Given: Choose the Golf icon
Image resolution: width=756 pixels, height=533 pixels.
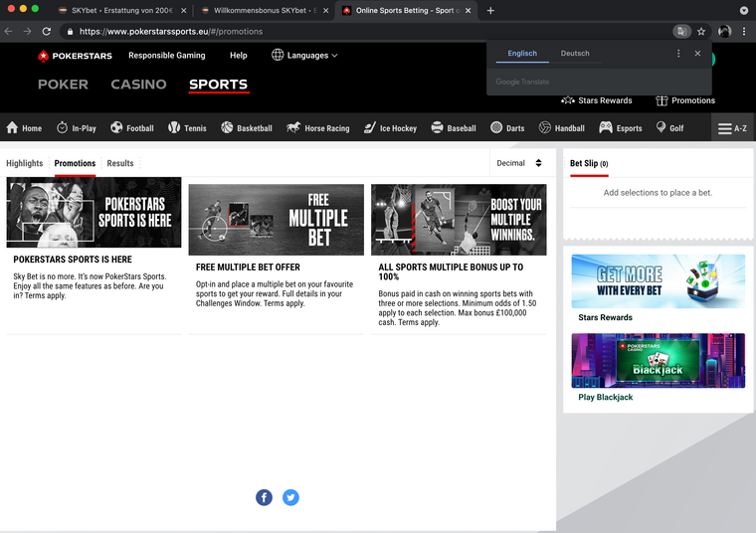Looking at the screenshot, I should click(x=661, y=127).
